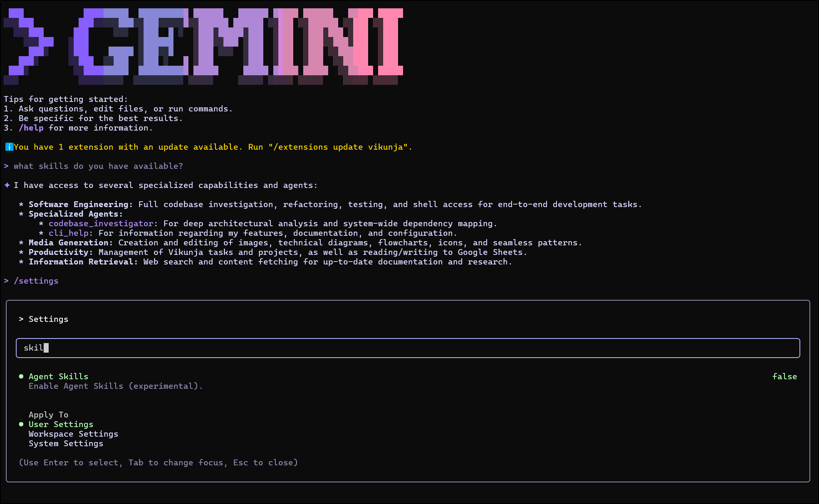Toggle the Agent Skills false value
Screen dimensions: 819x504
(x=784, y=376)
